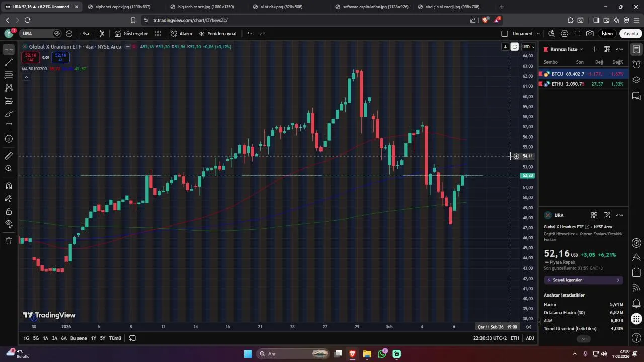The width and height of the screenshot is (644, 362).
Task: Open indicator templates grid icon
Action: coord(158,34)
